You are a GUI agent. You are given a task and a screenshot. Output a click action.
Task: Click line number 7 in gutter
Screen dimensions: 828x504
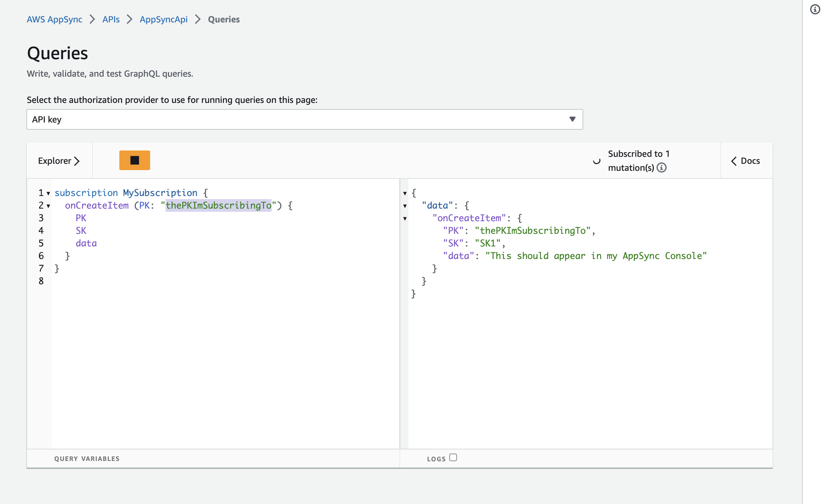pyautogui.click(x=41, y=268)
